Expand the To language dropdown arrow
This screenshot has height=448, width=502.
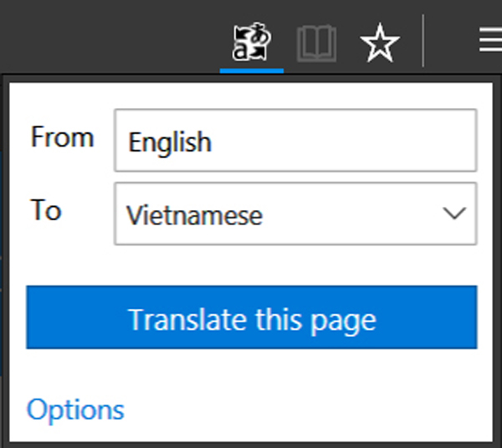tap(454, 214)
